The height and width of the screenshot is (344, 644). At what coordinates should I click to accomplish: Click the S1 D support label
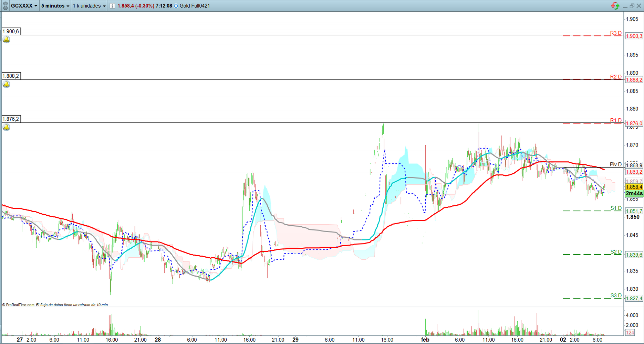(x=616, y=208)
